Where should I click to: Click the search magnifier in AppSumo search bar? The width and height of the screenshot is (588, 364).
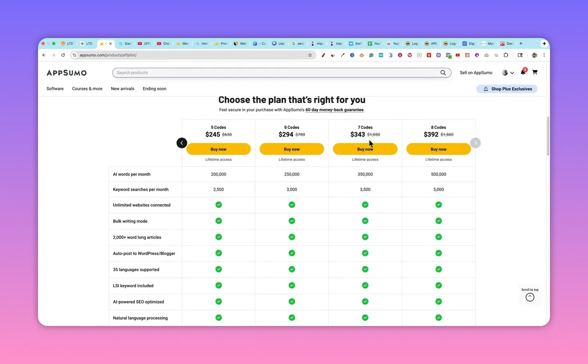pyautogui.click(x=443, y=72)
